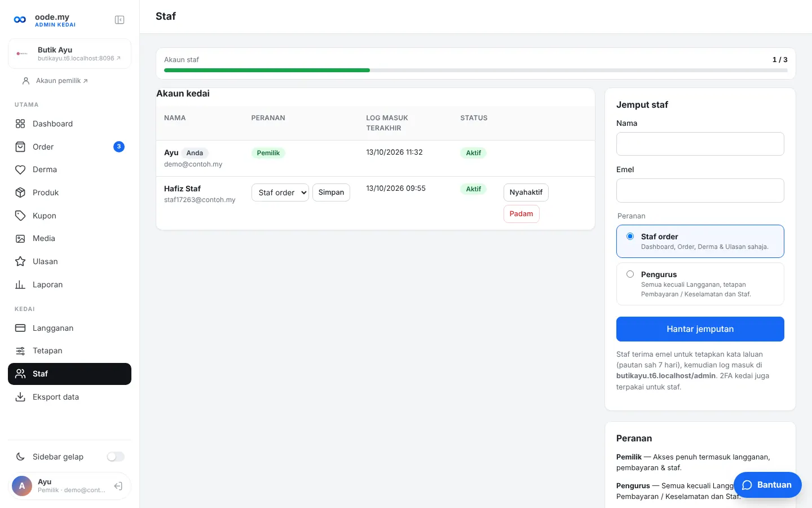
Task: Click the oode.my infinity logo icon
Action: [20, 20]
